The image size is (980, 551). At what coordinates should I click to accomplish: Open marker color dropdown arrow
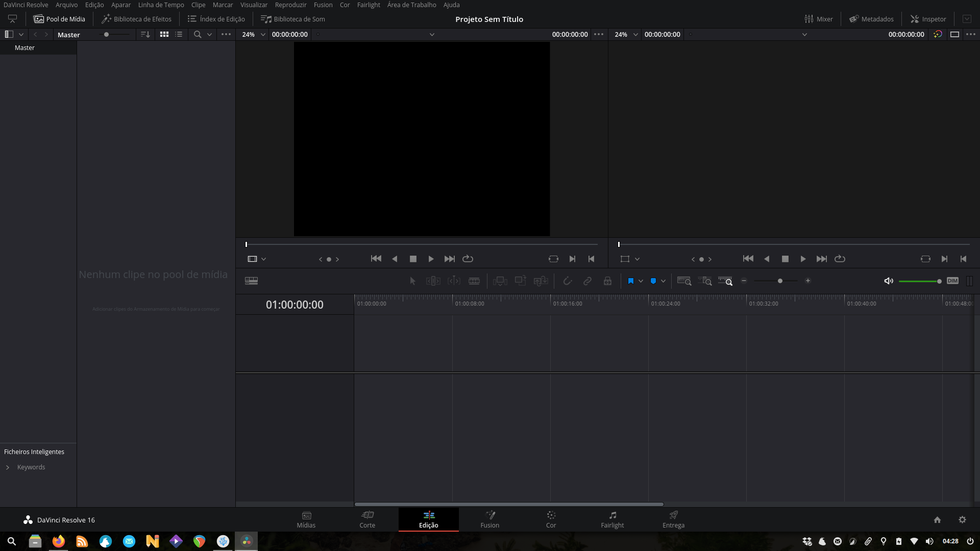pyautogui.click(x=663, y=281)
